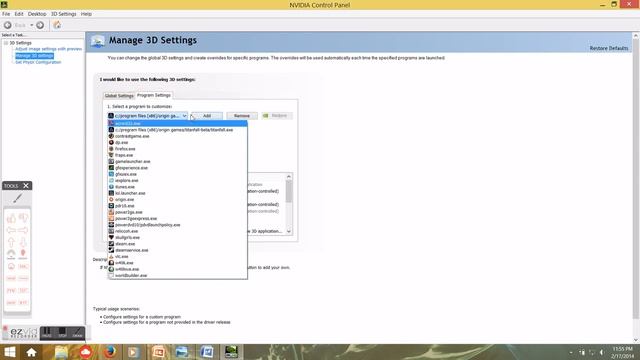Open the File menu
Viewport: 640px width, 360px height.
coord(6,14)
